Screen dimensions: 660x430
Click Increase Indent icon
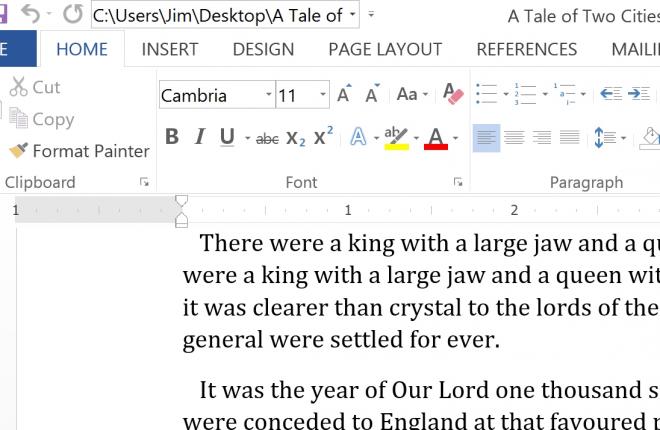click(639, 93)
